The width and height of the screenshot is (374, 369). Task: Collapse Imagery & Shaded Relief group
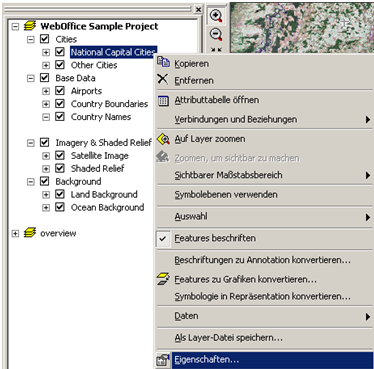(x=31, y=143)
